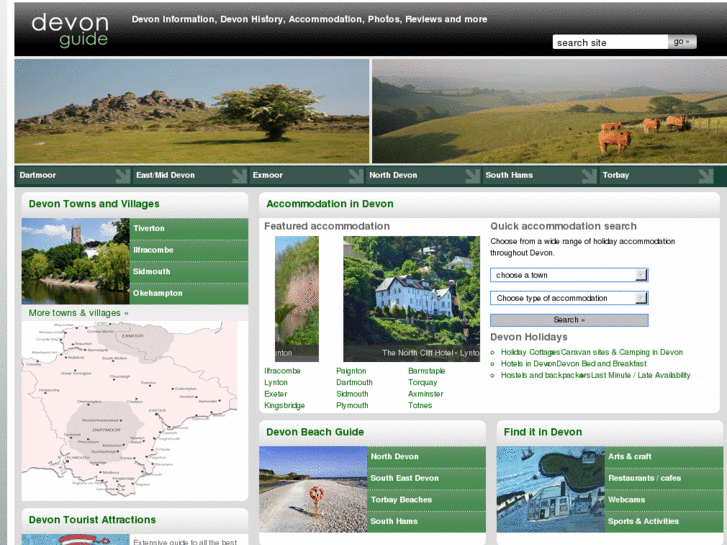This screenshot has width=727, height=545.
Task: Select Webcams category
Action: click(664, 500)
